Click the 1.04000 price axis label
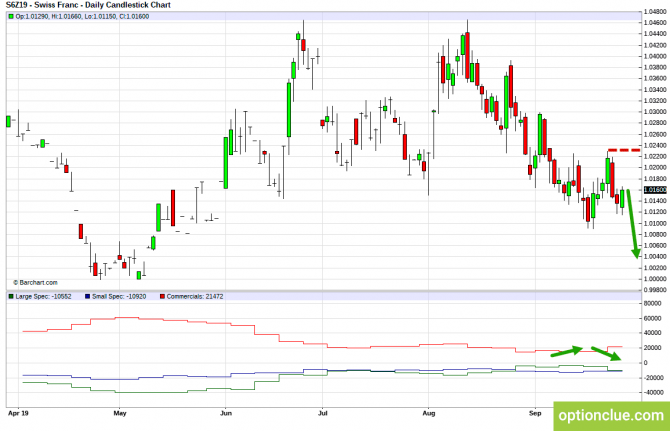The width and height of the screenshot is (670, 431). coord(655,56)
